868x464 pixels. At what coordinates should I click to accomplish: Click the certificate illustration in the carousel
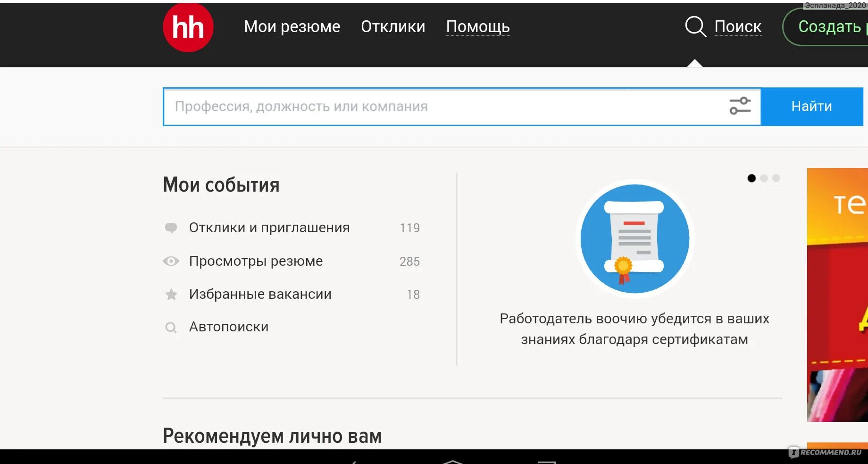point(634,239)
